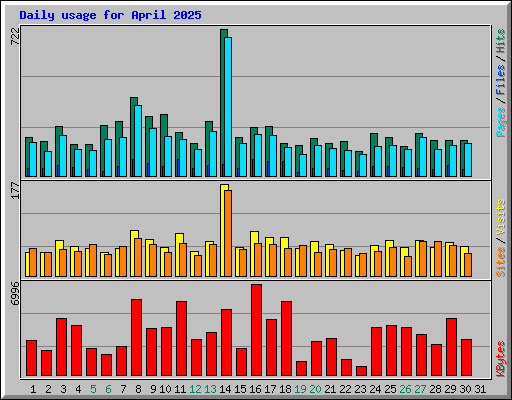512x400 pixels.
Task: Click the green weekend day 12 label
Action: click(x=195, y=389)
